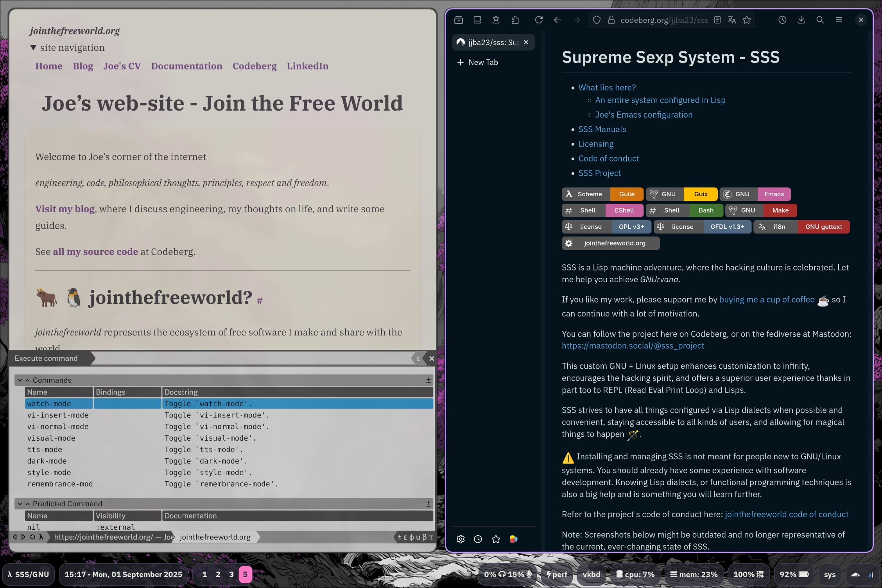Viewport: 882px width, 588px height.
Task: Close the jjba23/sss tab
Action: point(526,42)
